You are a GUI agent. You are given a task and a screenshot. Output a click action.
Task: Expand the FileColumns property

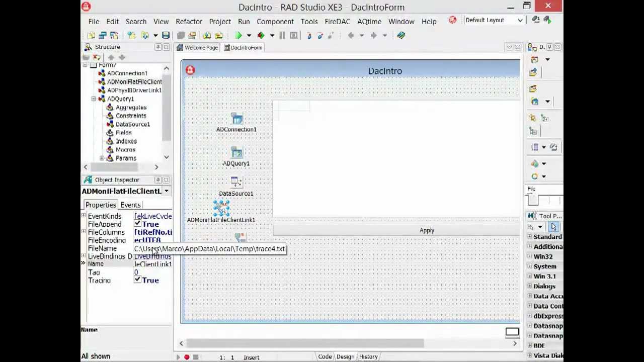coord(84,232)
